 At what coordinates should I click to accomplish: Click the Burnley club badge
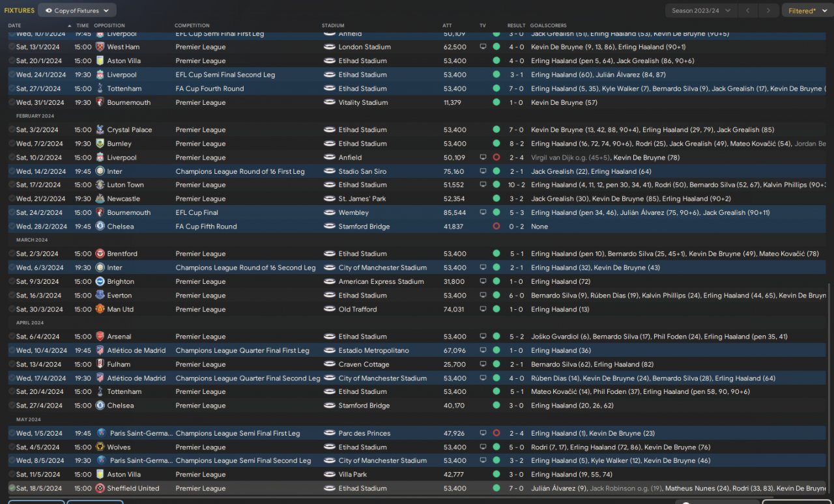tap(100, 143)
